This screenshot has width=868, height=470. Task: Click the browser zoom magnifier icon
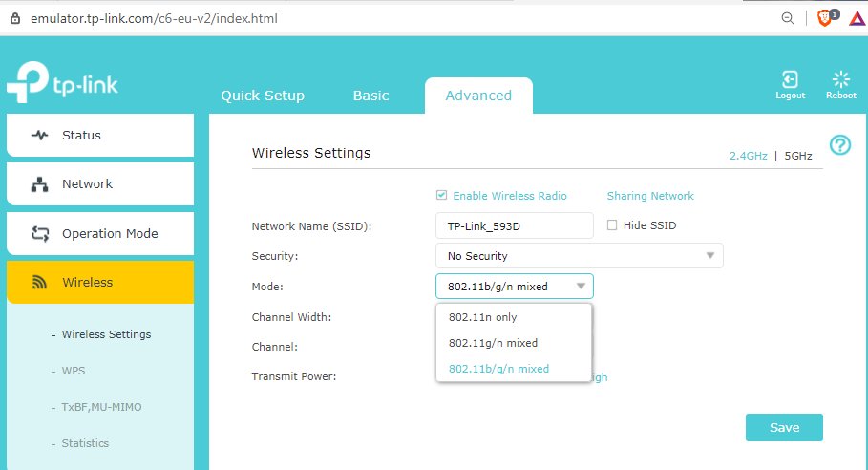788,18
